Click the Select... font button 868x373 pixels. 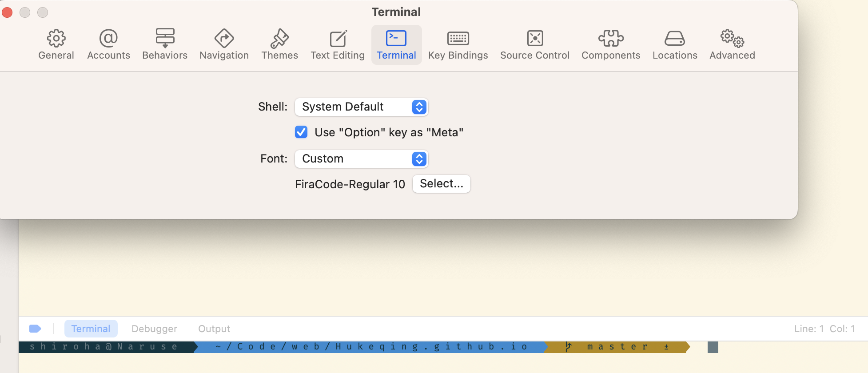[441, 184]
